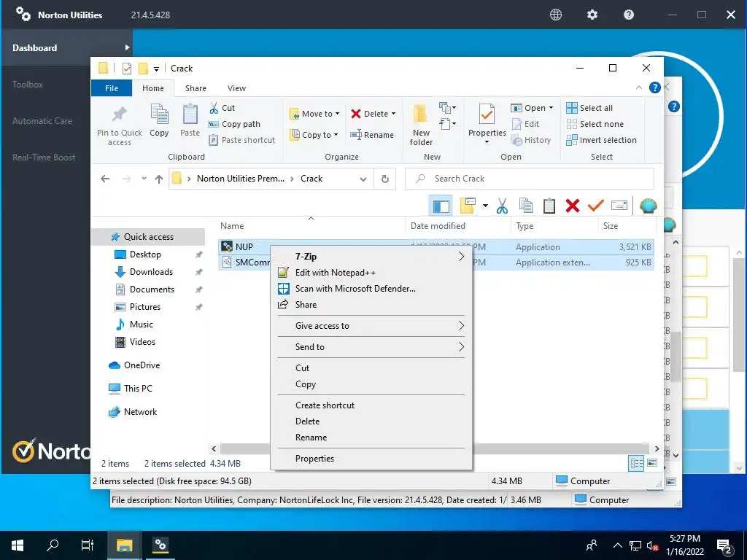Open Toolbox in Norton Utilities sidebar
This screenshot has width=747, height=560.
[28, 85]
